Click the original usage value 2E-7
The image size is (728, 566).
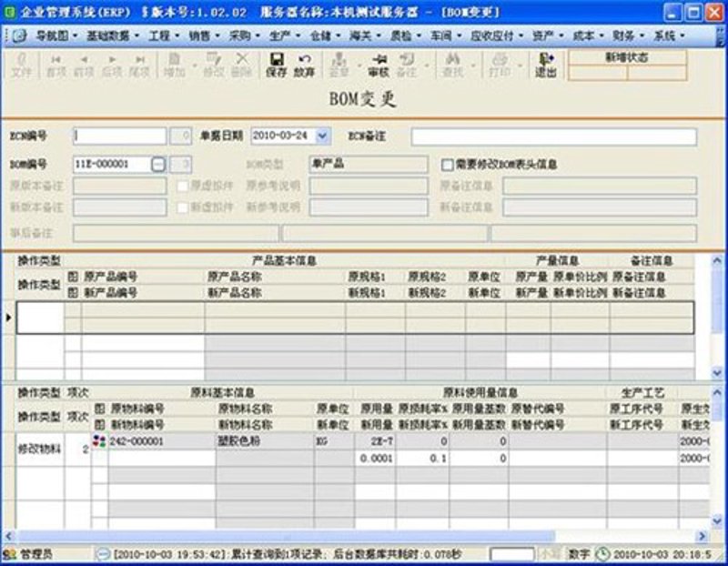coord(376,441)
